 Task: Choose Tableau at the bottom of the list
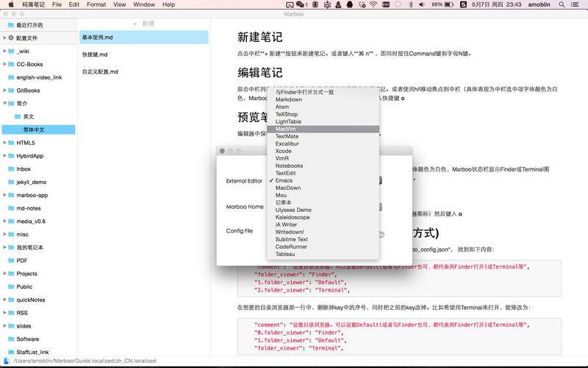(323, 254)
